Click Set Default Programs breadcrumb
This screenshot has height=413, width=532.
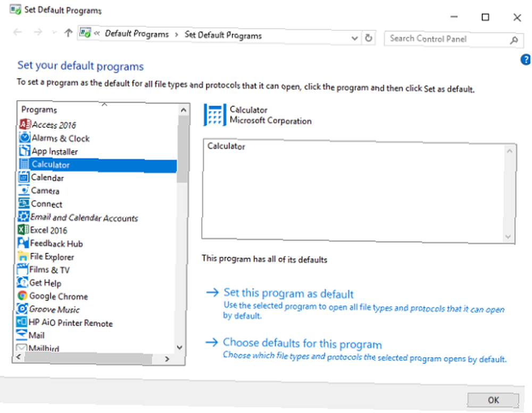tap(223, 35)
